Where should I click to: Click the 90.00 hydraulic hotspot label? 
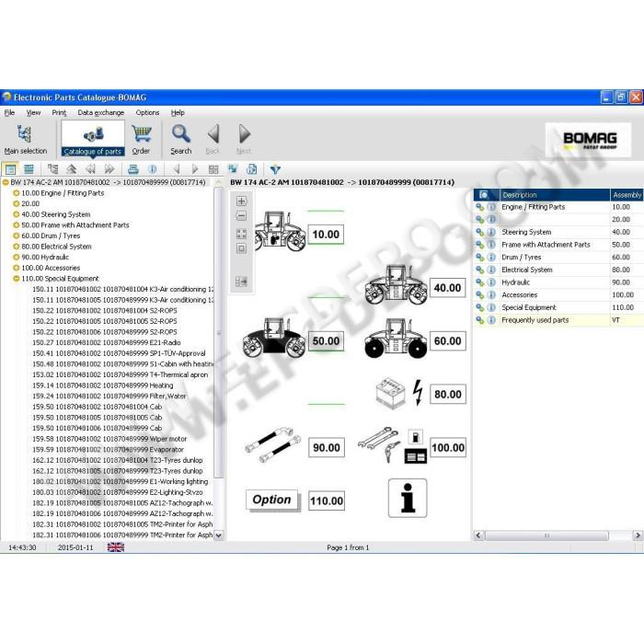pos(327,447)
